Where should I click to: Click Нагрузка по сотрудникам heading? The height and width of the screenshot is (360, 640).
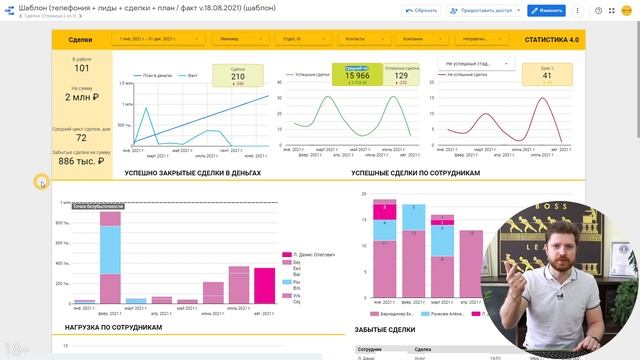click(x=113, y=327)
